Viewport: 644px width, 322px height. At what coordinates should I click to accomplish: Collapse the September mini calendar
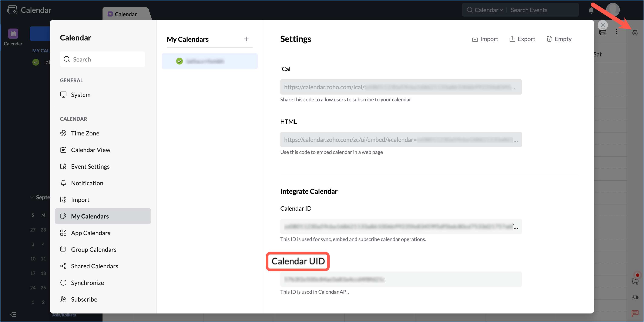pyautogui.click(x=32, y=197)
